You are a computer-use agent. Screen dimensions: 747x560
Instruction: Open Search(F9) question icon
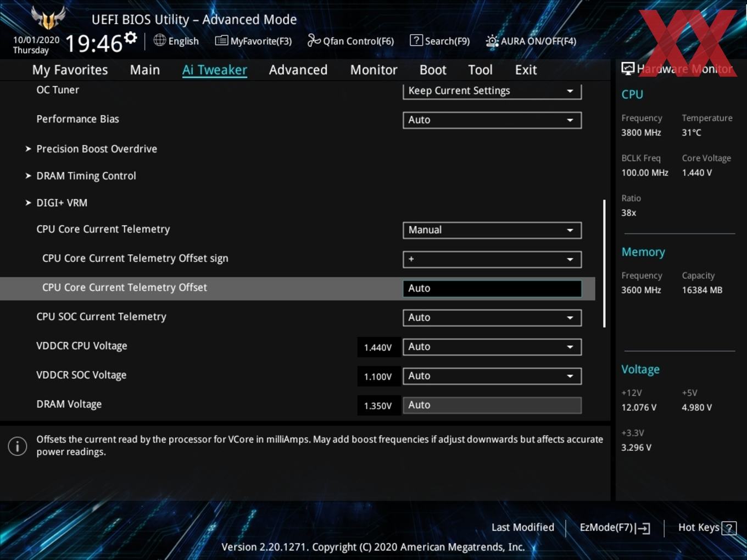(416, 40)
